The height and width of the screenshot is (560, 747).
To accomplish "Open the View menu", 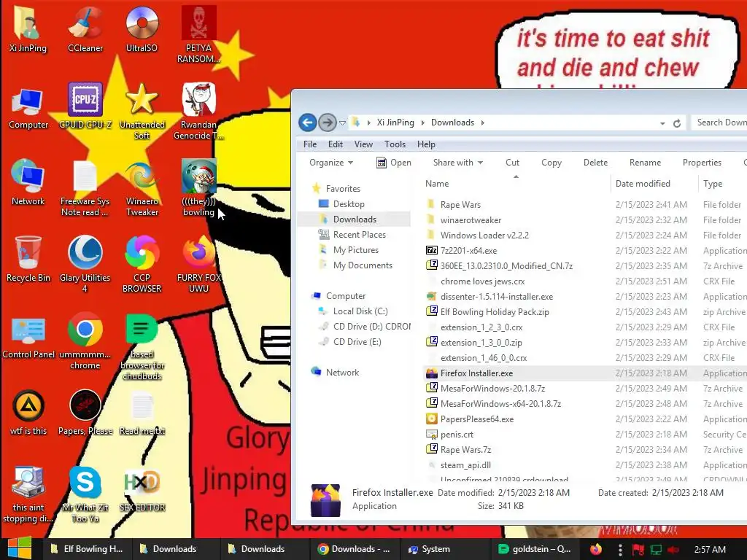I will (x=363, y=144).
